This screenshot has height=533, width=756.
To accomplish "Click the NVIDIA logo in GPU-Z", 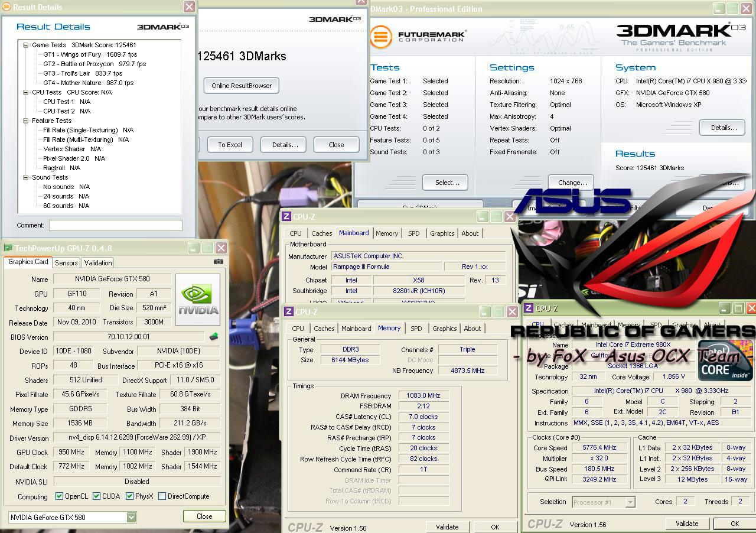I will point(198,300).
